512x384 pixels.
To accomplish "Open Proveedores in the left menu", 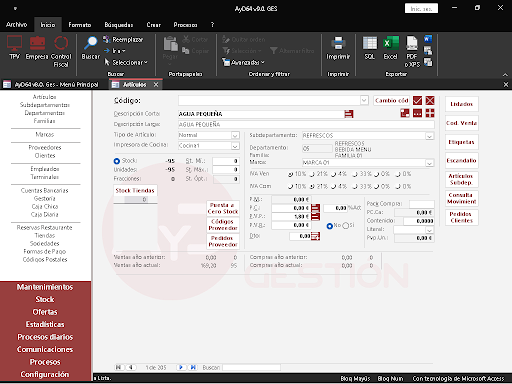I will coord(45,147).
